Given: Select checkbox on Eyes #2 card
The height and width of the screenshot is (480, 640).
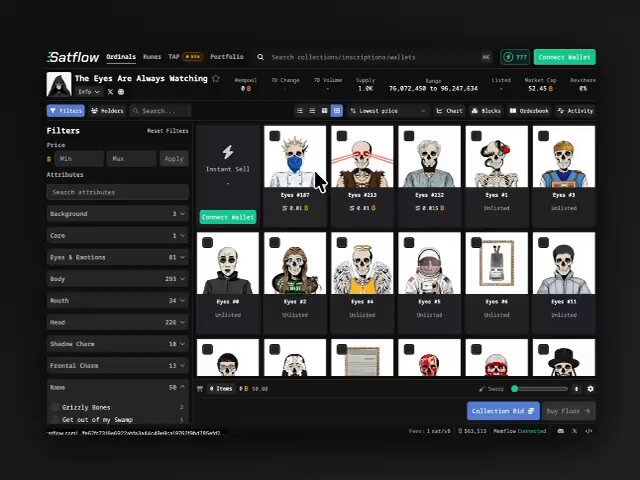Looking at the screenshot, I should [x=275, y=243].
